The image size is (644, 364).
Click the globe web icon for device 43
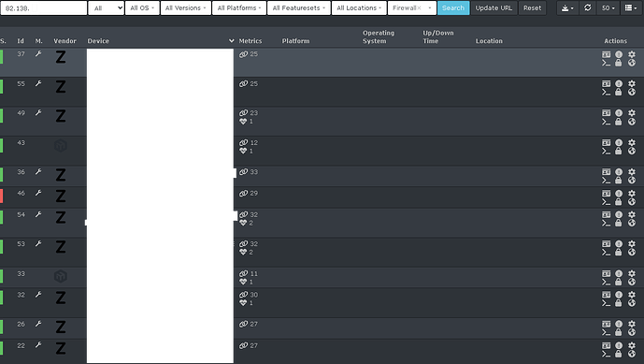(632, 152)
